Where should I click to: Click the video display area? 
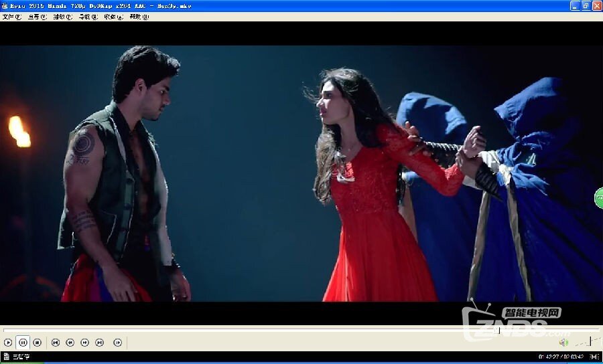click(301, 173)
